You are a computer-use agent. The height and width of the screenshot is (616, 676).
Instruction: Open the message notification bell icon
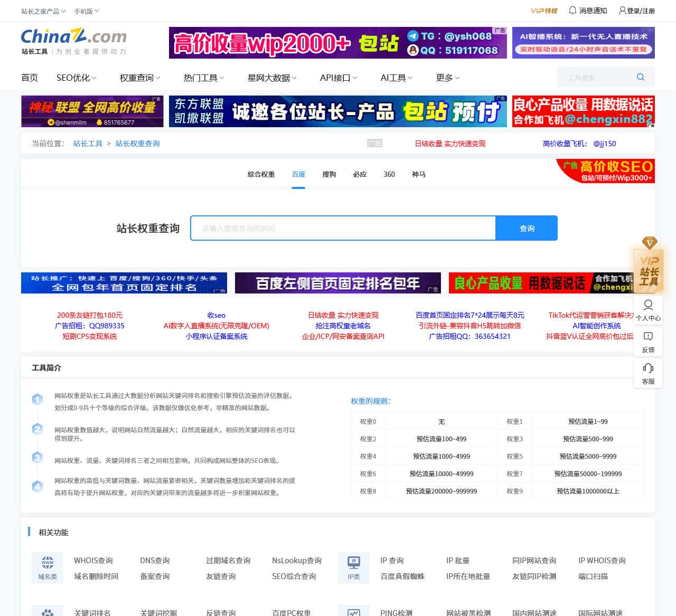point(572,11)
